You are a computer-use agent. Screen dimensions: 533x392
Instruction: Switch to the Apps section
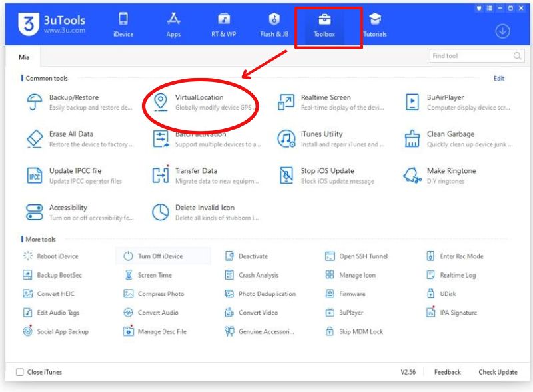[x=173, y=24]
